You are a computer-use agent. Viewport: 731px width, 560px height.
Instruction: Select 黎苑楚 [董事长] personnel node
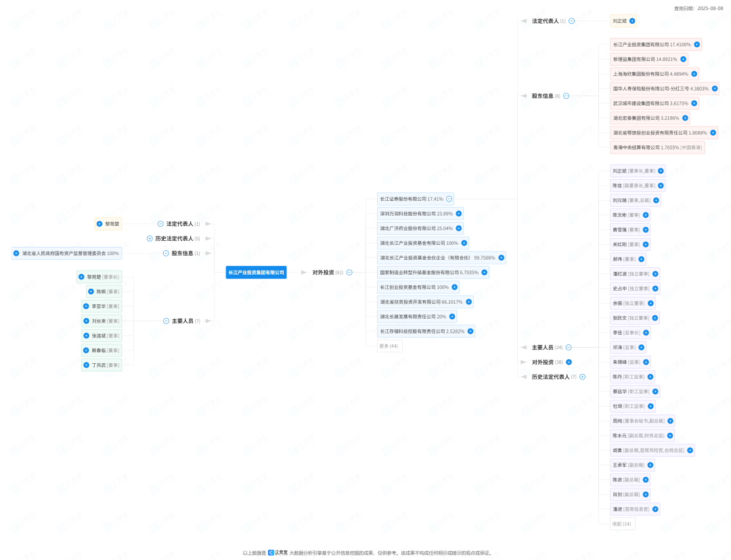click(x=99, y=277)
